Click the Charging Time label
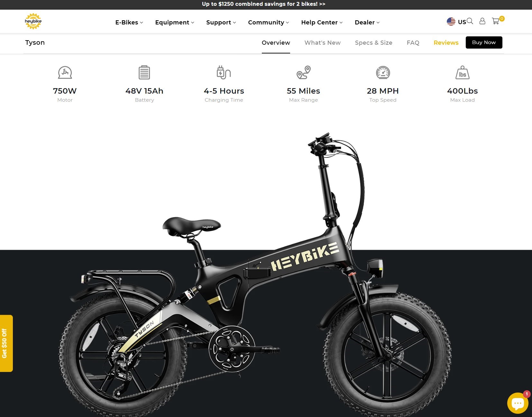 [x=224, y=100]
